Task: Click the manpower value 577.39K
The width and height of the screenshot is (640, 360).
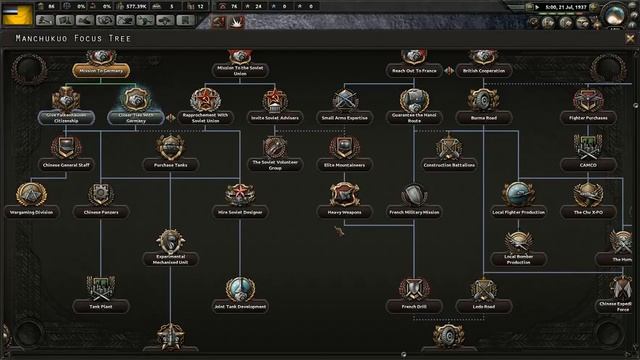Action: tap(136, 7)
